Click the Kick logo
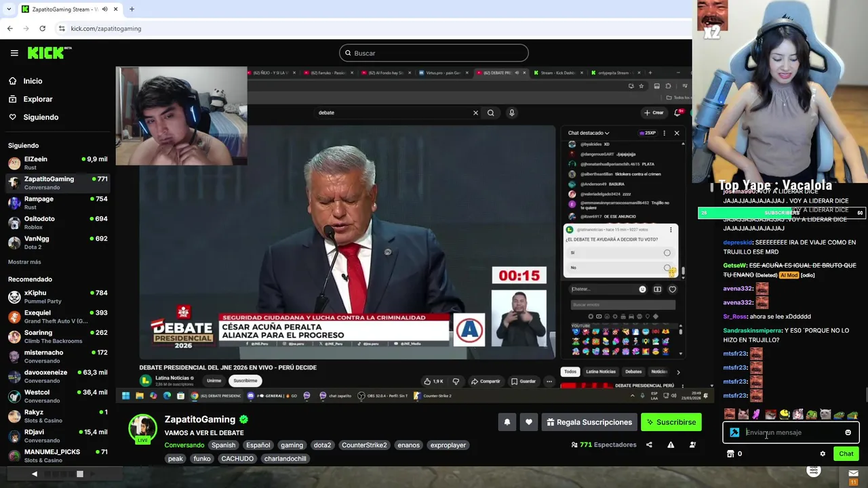This screenshot has height=488, width=868. tap(50, 53)
